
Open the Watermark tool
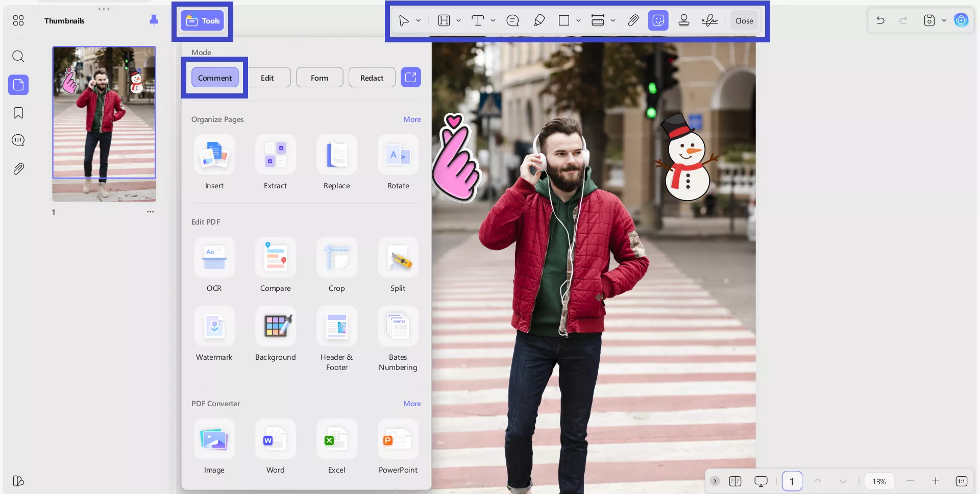[214, 326]
